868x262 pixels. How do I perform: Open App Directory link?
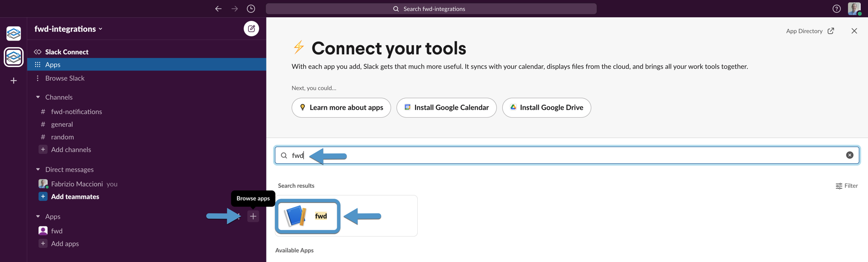[x=804, y=31]
